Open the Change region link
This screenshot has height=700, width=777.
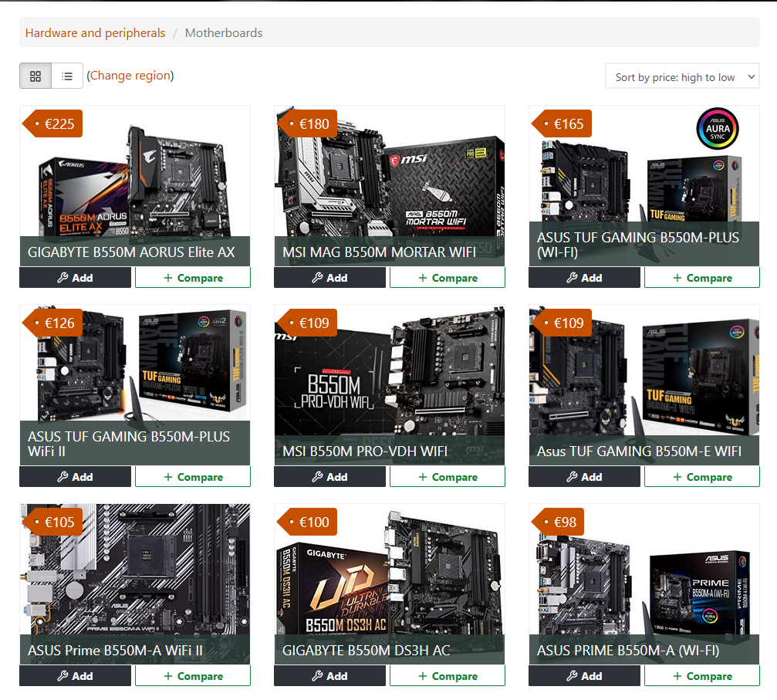click(130, 76)
